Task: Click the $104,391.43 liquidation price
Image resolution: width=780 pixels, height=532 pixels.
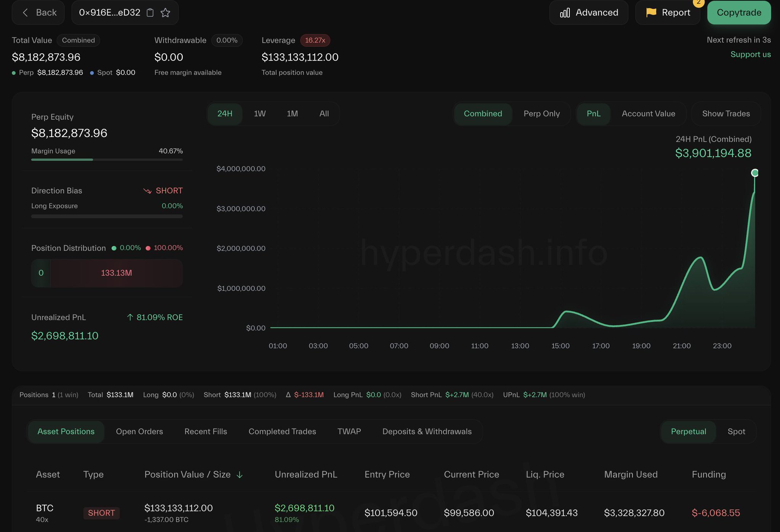Action: (x=551, y=513)
